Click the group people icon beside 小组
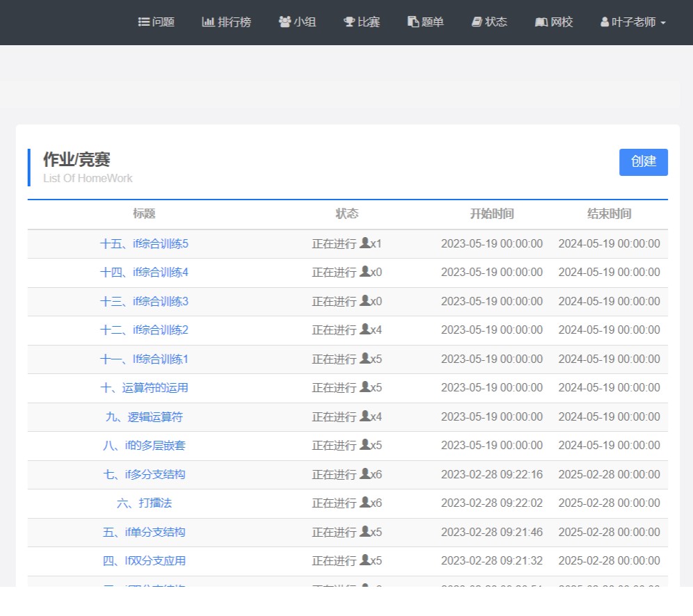 point(285,22)
